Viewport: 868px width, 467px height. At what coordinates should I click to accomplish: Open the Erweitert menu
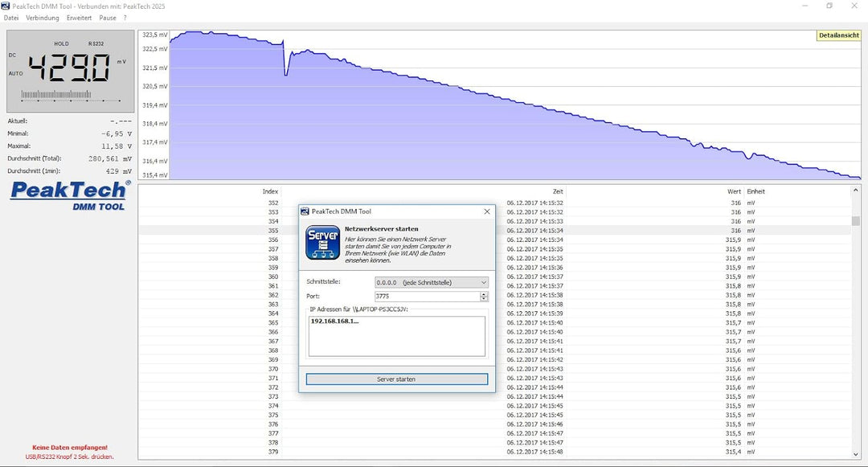[79, 18]
